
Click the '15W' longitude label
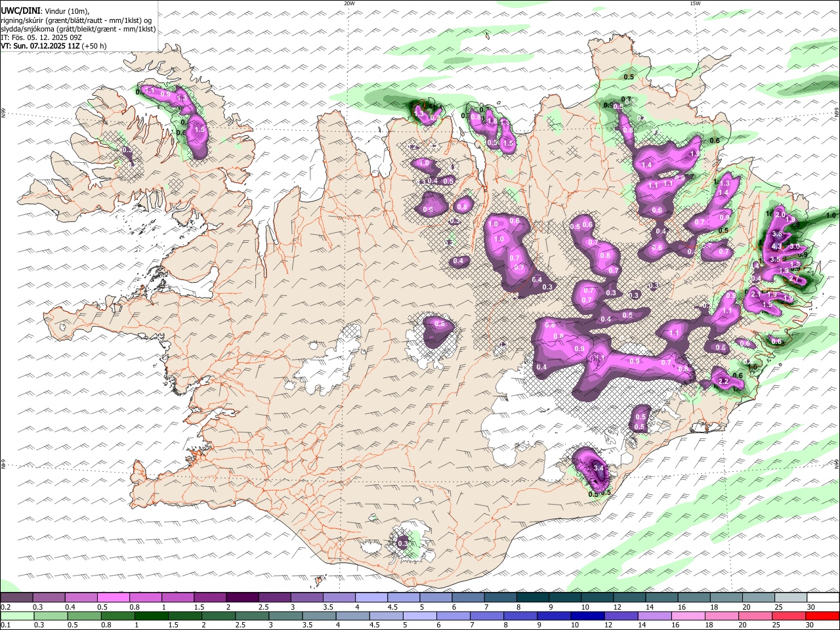tap(695, 3)
